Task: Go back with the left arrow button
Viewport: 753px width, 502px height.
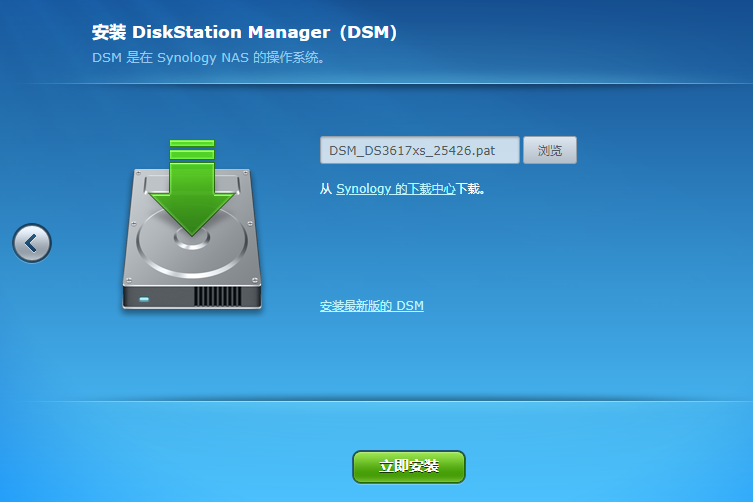Action: click(x=32, y=243)
